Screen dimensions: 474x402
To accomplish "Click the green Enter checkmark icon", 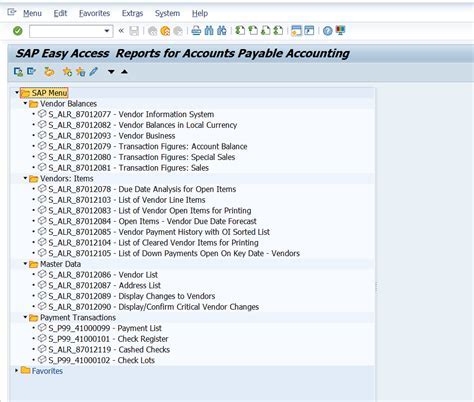I will pyautogui.click(x=18, y=31).
